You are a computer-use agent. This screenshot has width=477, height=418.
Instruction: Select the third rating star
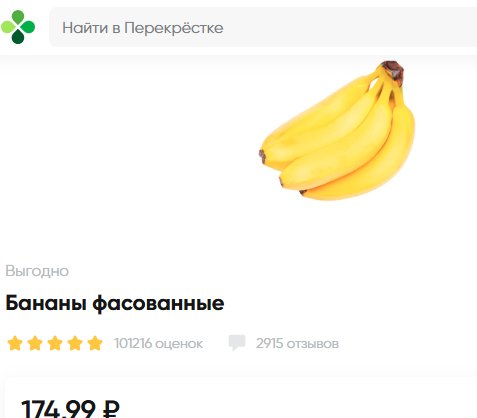(55, 343)
